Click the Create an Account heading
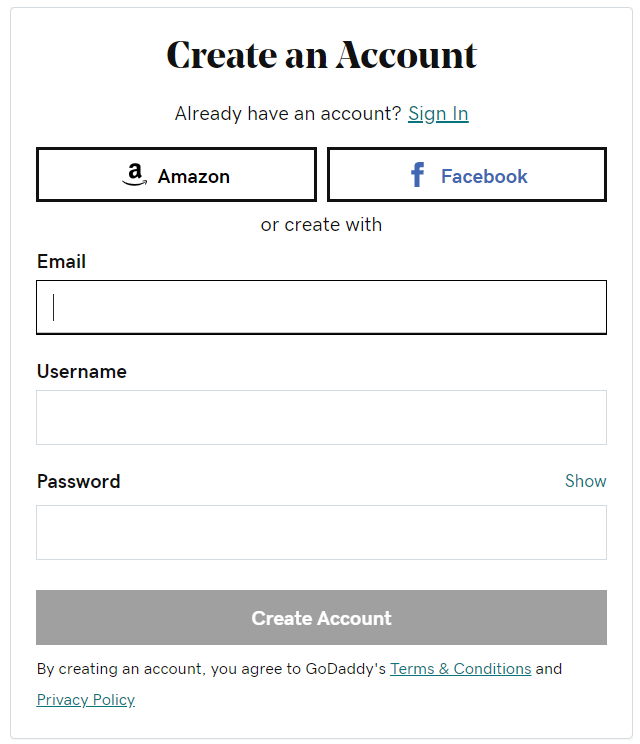Screen dimensions: 640x744 [321, 55]
